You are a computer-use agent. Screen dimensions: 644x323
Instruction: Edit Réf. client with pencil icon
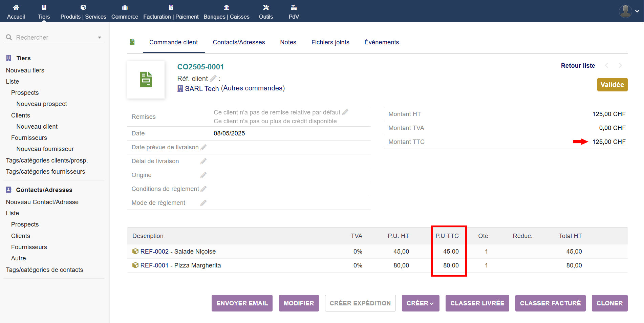click(213, 79)
